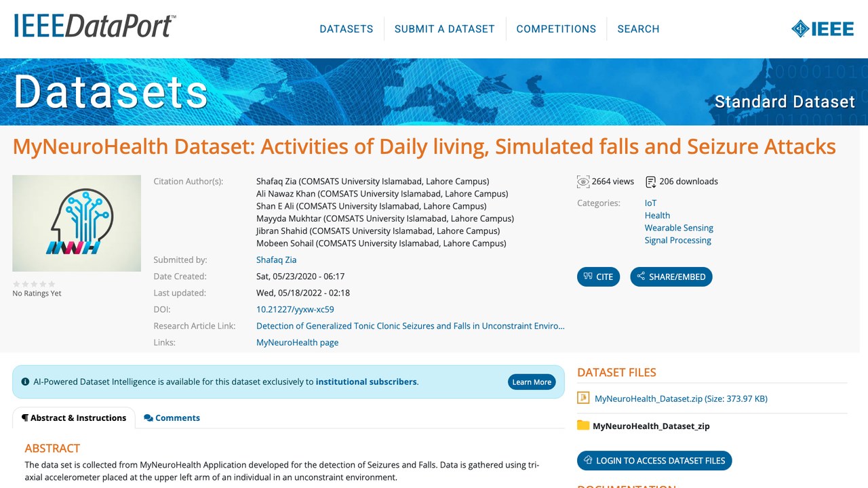Click author Mobeen Sohail's name

click(285, 243)
